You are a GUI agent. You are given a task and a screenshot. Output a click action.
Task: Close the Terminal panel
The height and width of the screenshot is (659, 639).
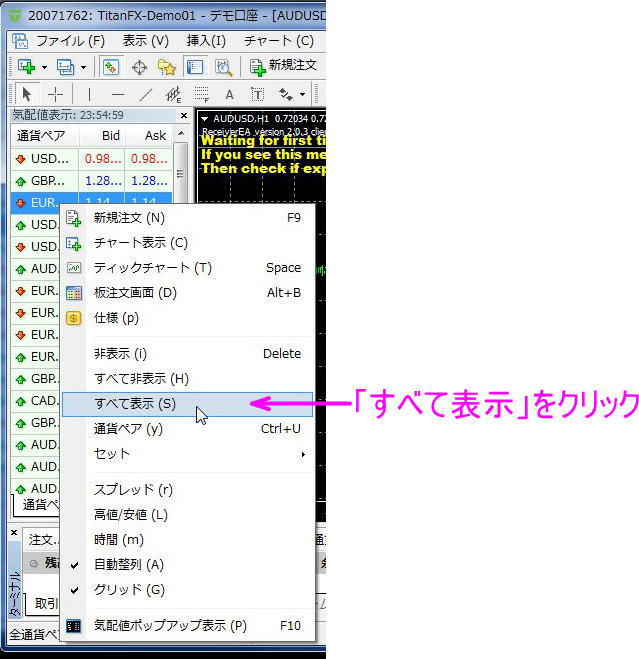pos(14,532)
